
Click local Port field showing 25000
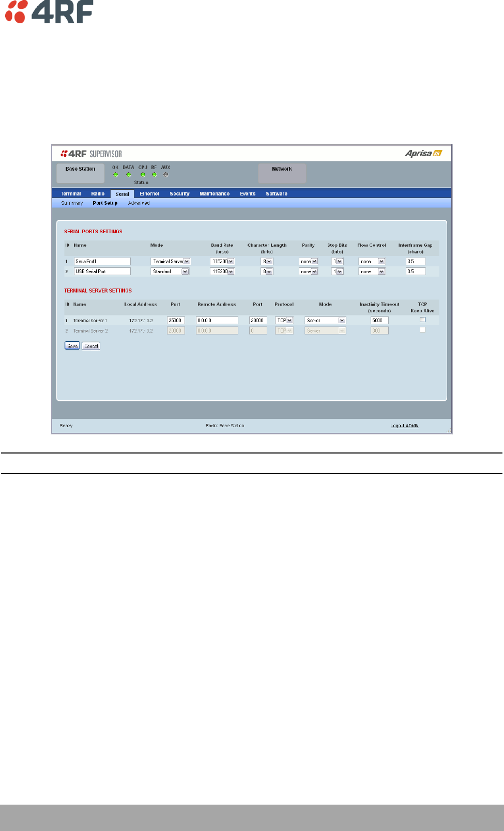point(176,321)
